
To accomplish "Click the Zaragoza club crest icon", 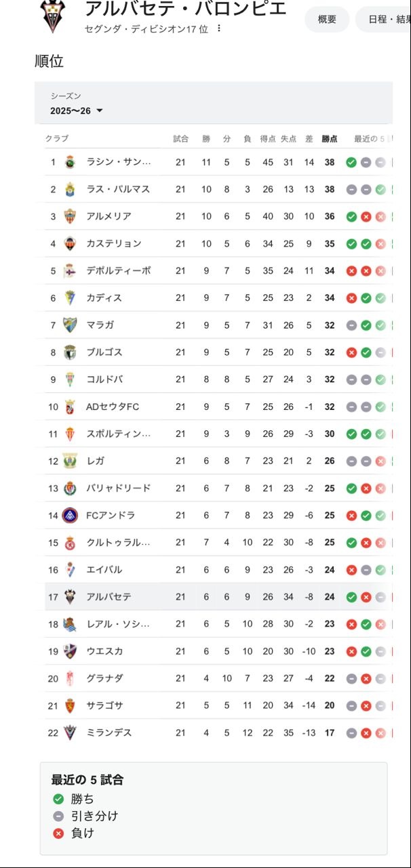I will click(x=70, y=706).
